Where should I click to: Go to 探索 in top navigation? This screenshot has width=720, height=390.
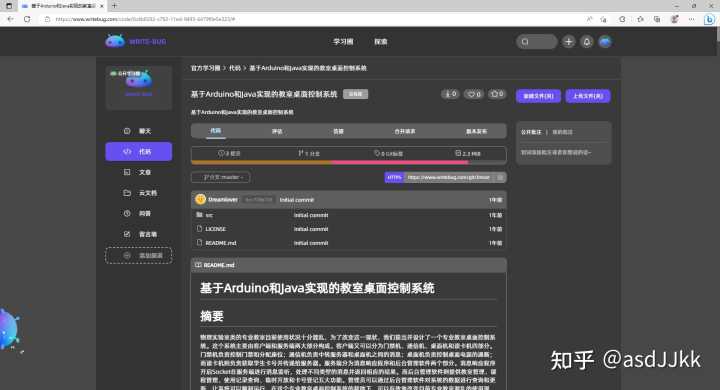[x=381, y=42]
